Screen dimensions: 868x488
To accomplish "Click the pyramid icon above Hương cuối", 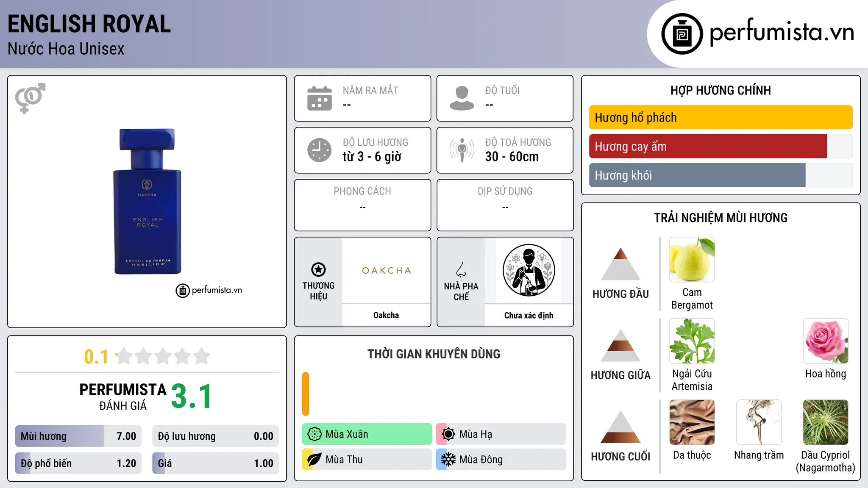I will point(620,427).
